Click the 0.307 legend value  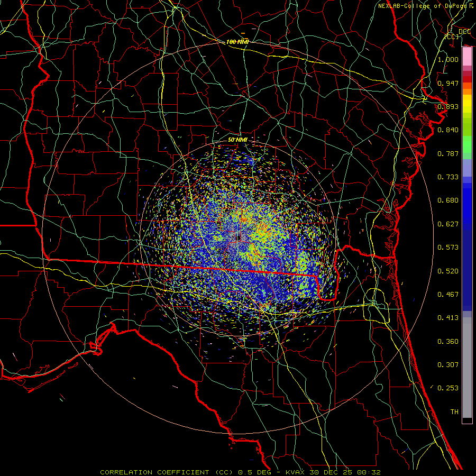(x=448, y=365)
